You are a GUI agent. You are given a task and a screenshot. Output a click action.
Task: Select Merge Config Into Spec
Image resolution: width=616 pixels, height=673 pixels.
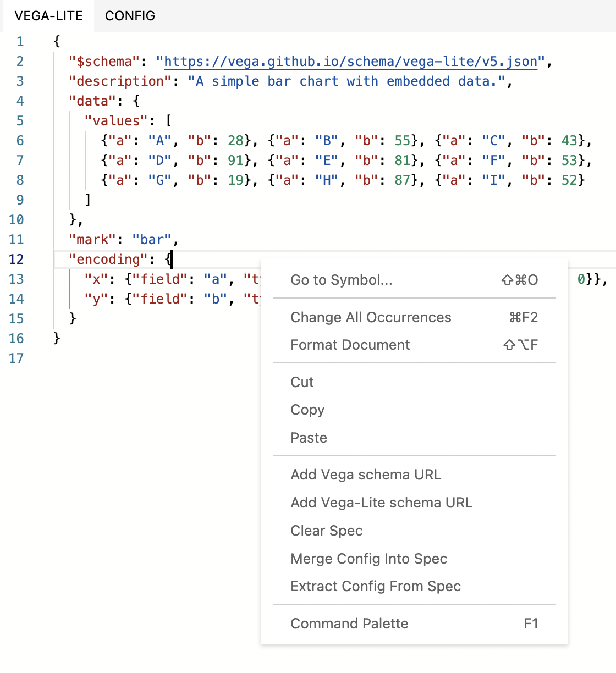click(369, 559)
